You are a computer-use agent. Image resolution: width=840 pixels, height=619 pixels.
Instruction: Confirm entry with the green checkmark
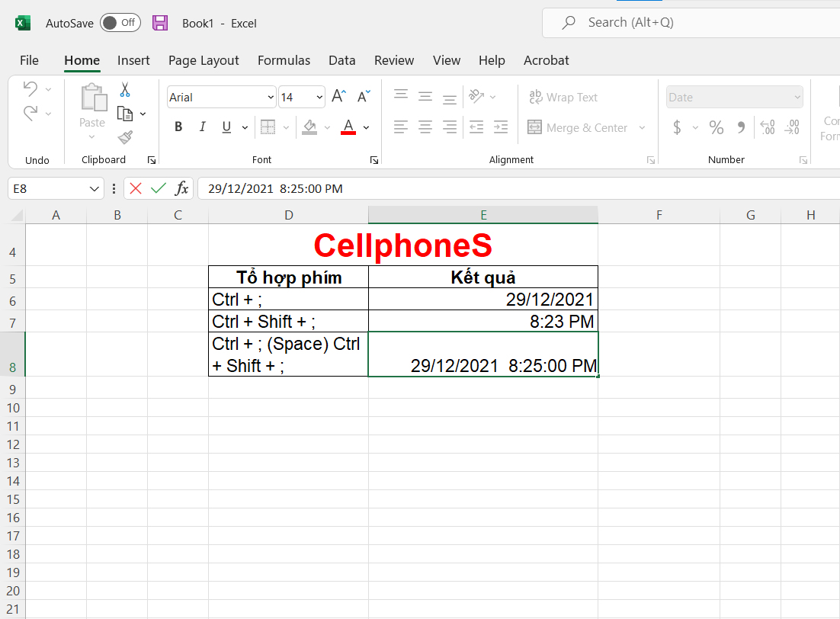159,188
